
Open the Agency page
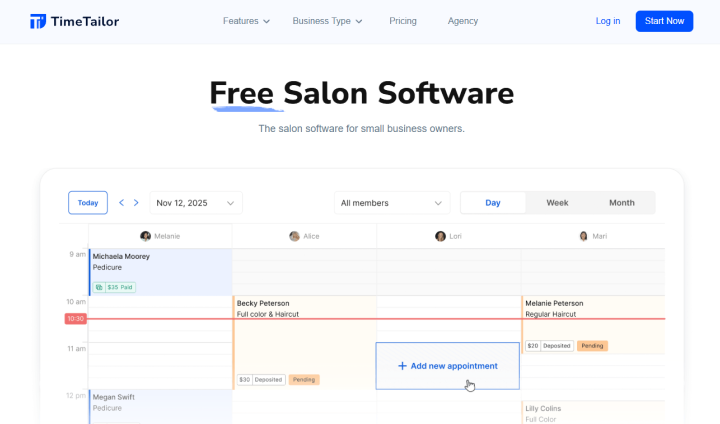[x=463, y=21]
